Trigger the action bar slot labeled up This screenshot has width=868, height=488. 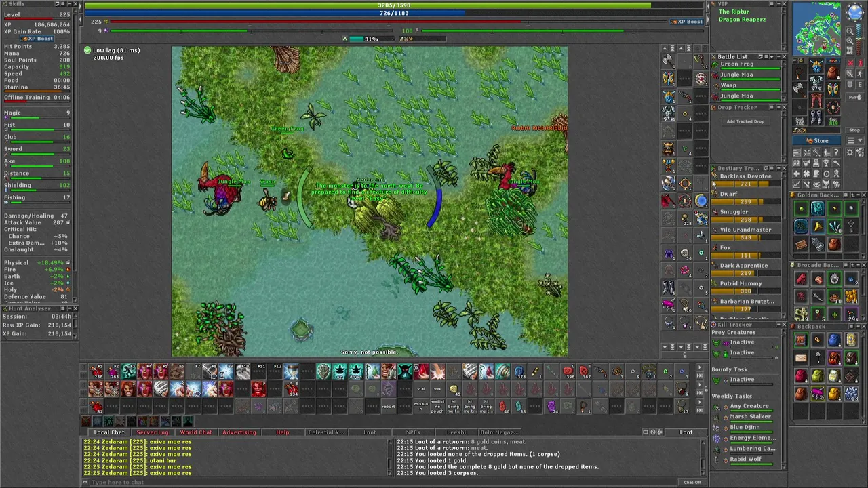(x=340, y=370)
